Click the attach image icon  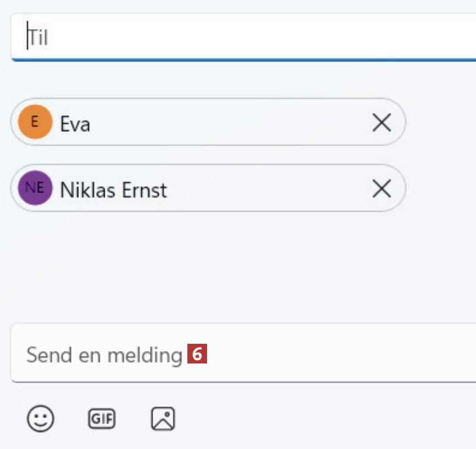pyautogui.click(x=163, y=419)
